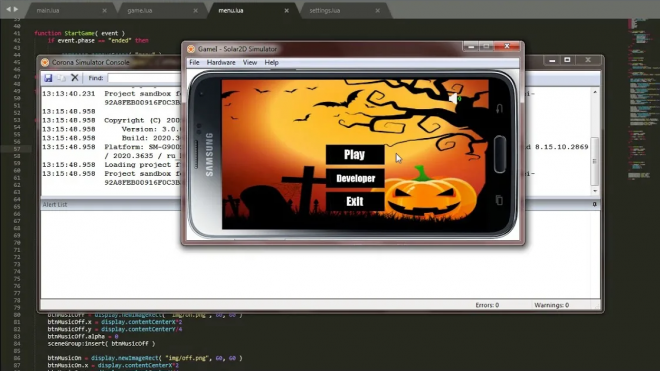The image size is (660, 371).
Task: Click the 'sceneGroup:insert( btnMusicOff )' code line
Action: click(101, 344)
